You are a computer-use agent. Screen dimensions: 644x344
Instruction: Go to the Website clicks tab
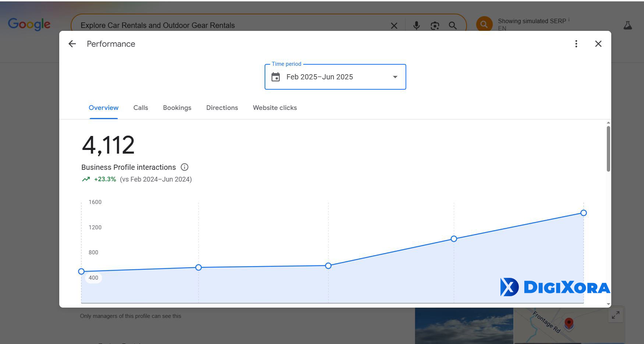point(275,108)
